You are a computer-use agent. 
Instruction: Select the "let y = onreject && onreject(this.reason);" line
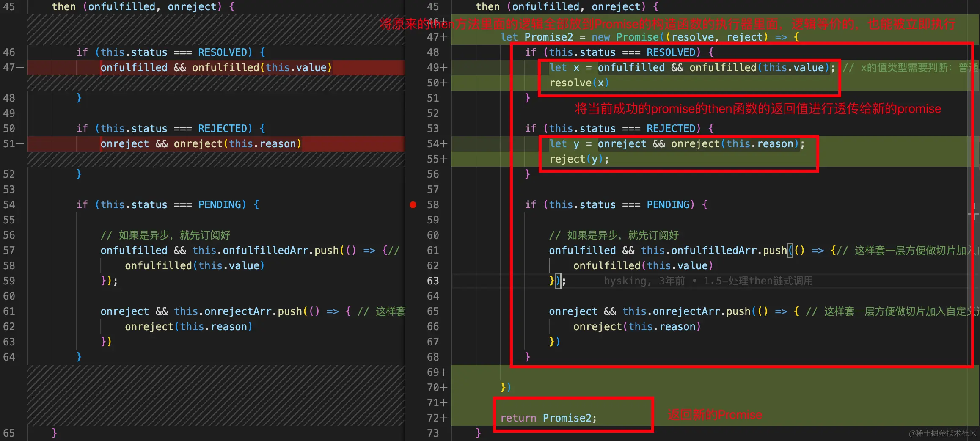pyautogui.click(x=677, y=144)
